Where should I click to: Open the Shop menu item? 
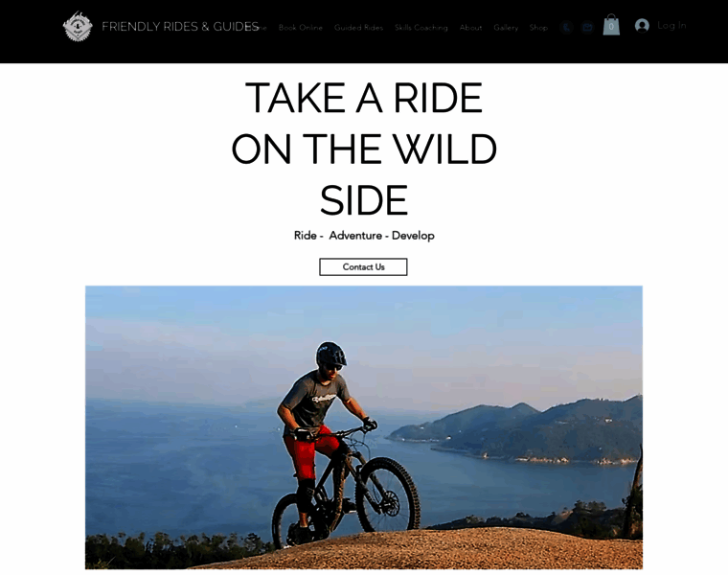coord(538,28)
